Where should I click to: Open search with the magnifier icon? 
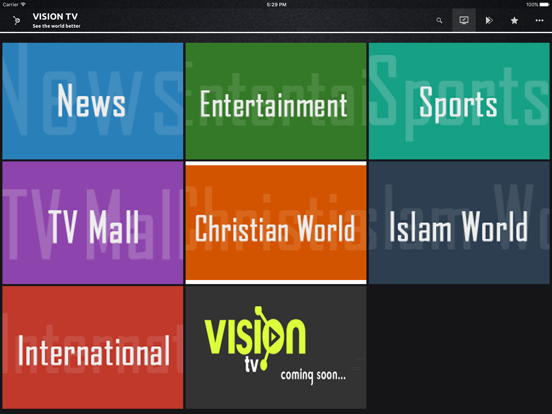tap(439, 20)
